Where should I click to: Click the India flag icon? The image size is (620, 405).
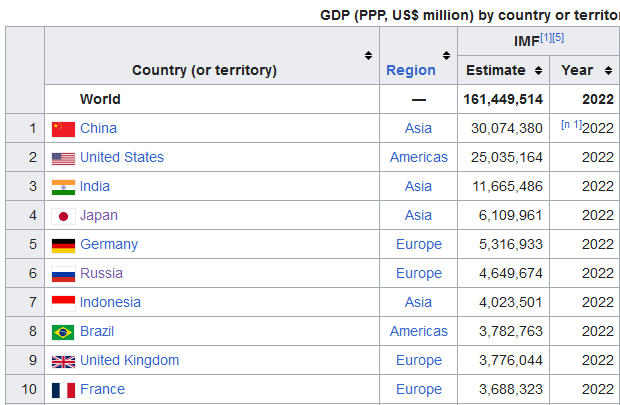click(x=63, y=187)
